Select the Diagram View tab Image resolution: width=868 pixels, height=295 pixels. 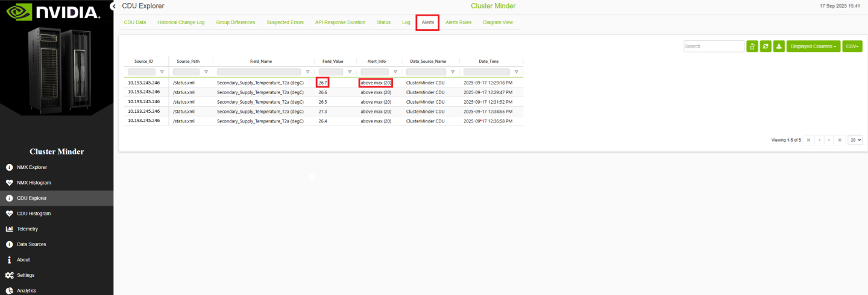point(498,22)
